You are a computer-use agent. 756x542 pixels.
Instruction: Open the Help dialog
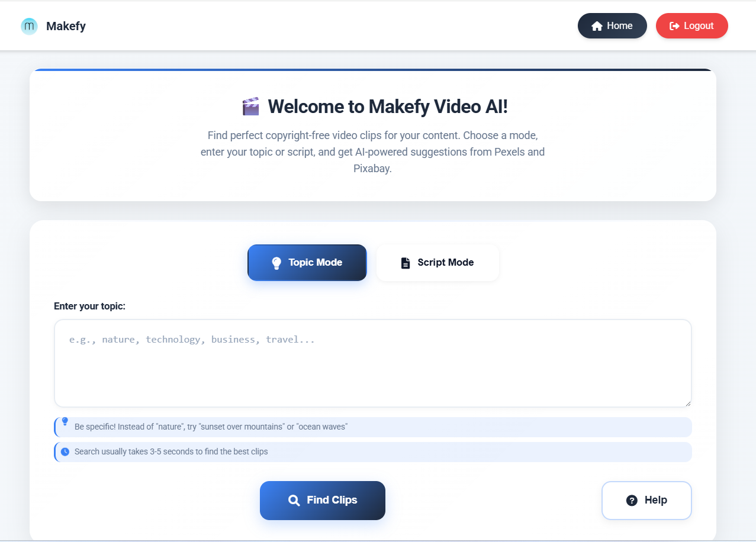point(646,500)
